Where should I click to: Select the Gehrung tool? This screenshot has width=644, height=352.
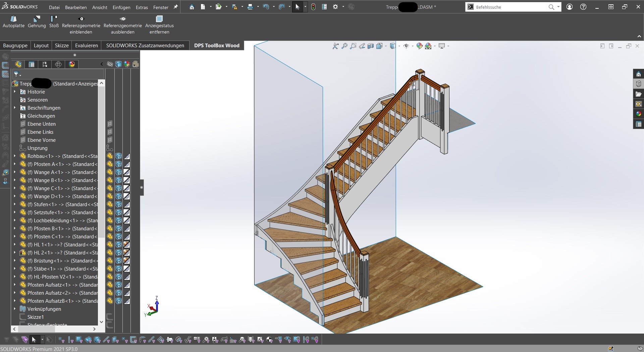37,22
